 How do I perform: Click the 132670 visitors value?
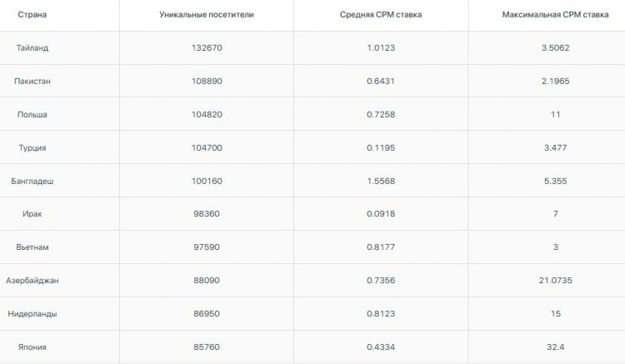tap(206, 47)
